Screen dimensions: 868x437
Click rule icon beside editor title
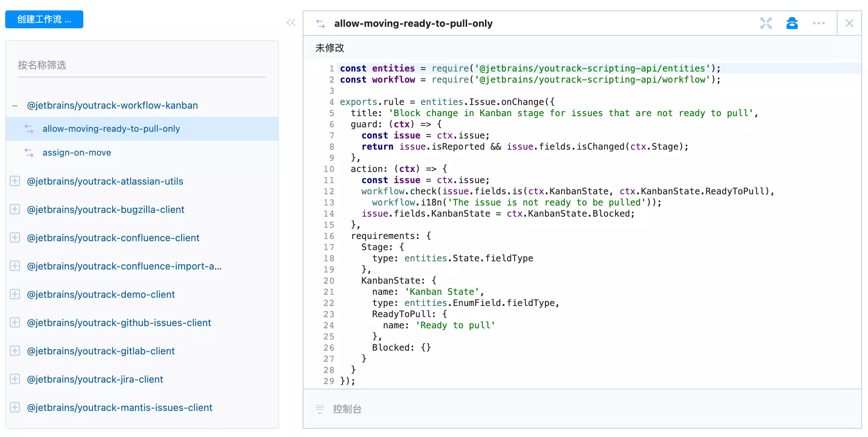(320, 23)
